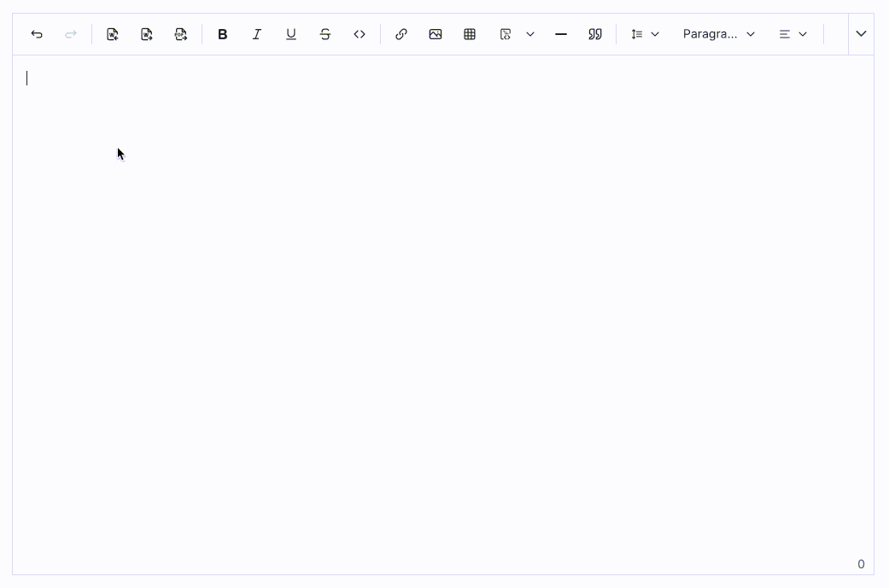The height and width of the screenshot is (588, 889).
Task: Open the text alignment dropdown
Action: pos(791,34)
